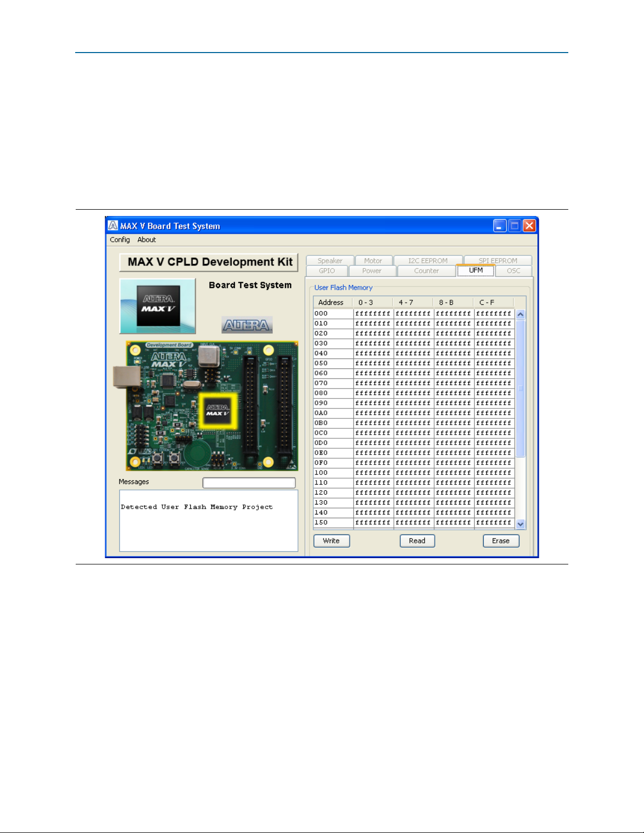Click the MAX V CPLD Development Kit title
The image size is (644, 833).
210,262
